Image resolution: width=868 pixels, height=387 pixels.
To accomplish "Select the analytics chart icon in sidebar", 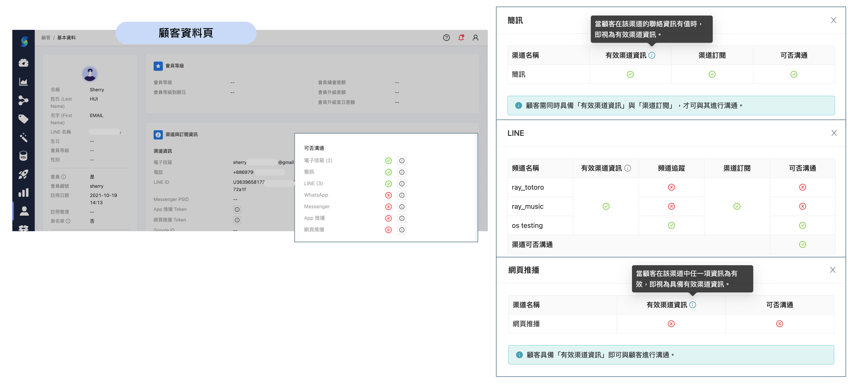I will click(x=24, y=81).
